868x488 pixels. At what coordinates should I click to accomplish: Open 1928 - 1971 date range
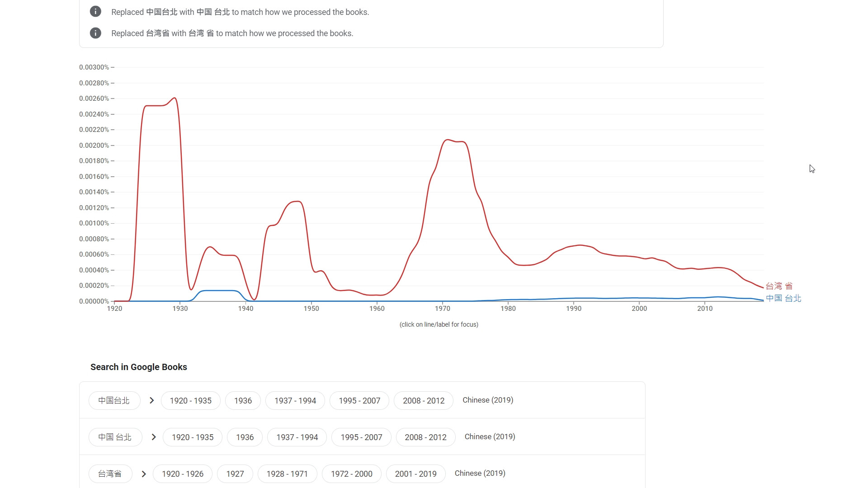287,474
